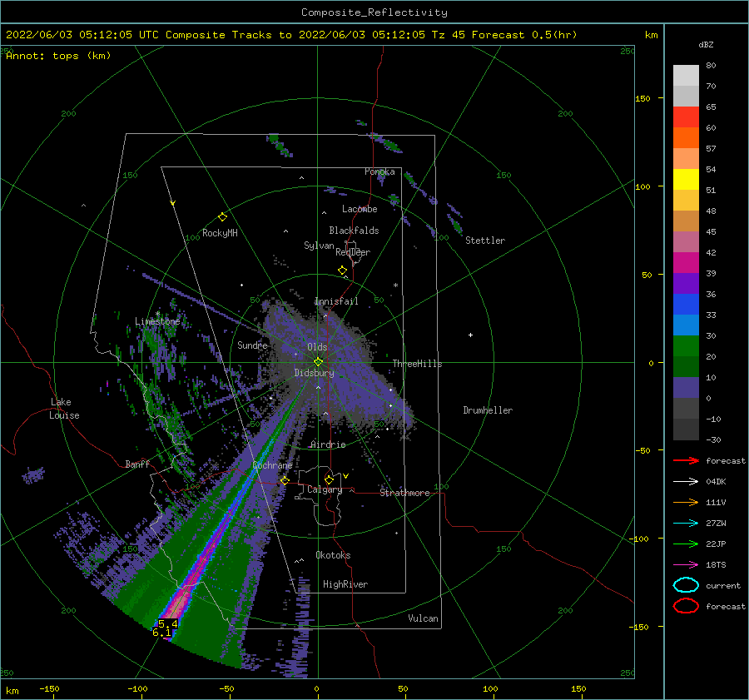
Task: Click the Composite_Reflectivity title
Action: click(374, 12)
